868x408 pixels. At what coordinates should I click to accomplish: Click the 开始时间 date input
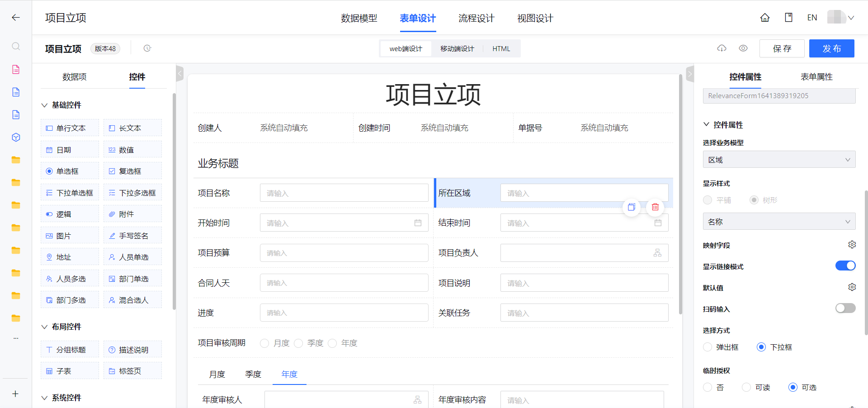coord(344,223)
